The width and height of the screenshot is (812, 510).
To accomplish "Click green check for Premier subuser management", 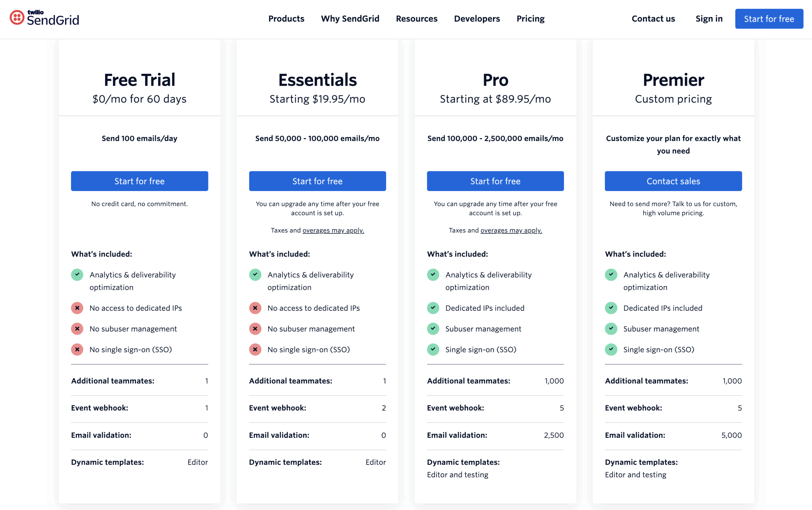I will pyautogui.click(x=611, y=328).
